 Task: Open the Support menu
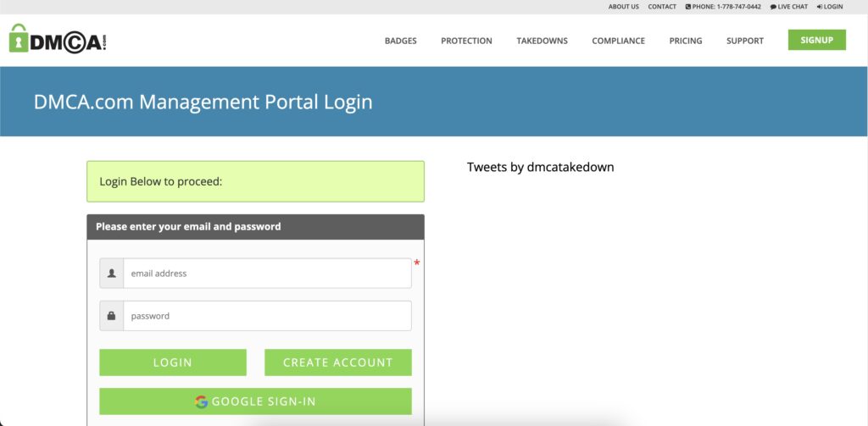pos(745,41)
